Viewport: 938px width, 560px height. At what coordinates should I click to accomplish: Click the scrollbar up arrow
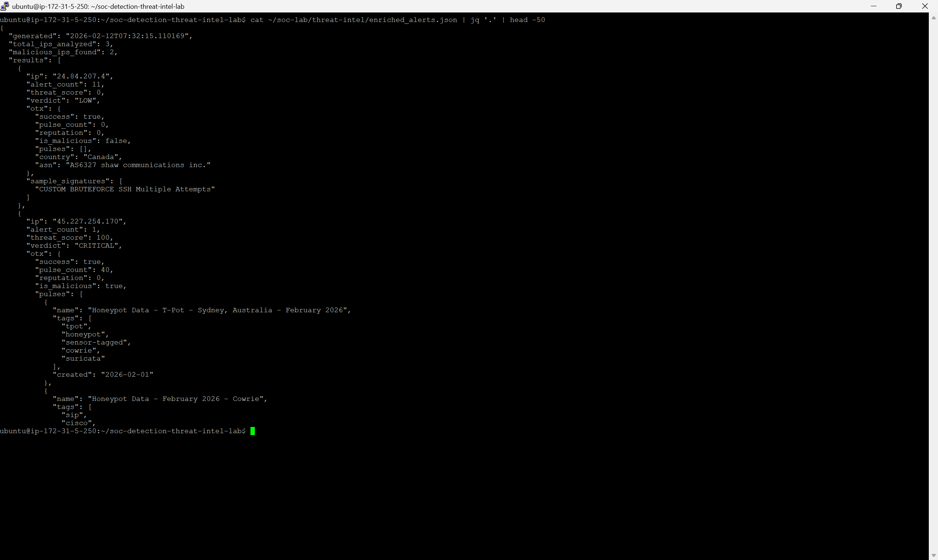coord(934,18)
